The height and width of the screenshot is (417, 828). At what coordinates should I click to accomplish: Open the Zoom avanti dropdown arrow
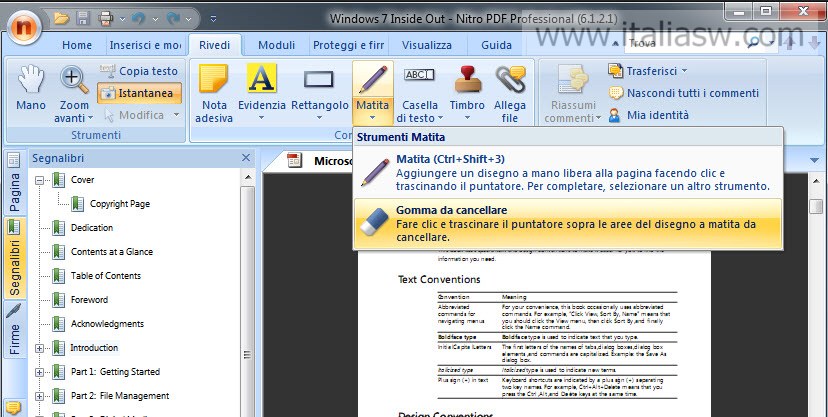[90, 118]
